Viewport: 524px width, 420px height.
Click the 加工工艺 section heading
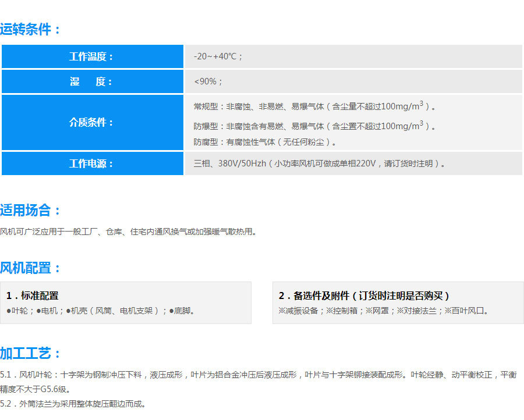point(30,353)
